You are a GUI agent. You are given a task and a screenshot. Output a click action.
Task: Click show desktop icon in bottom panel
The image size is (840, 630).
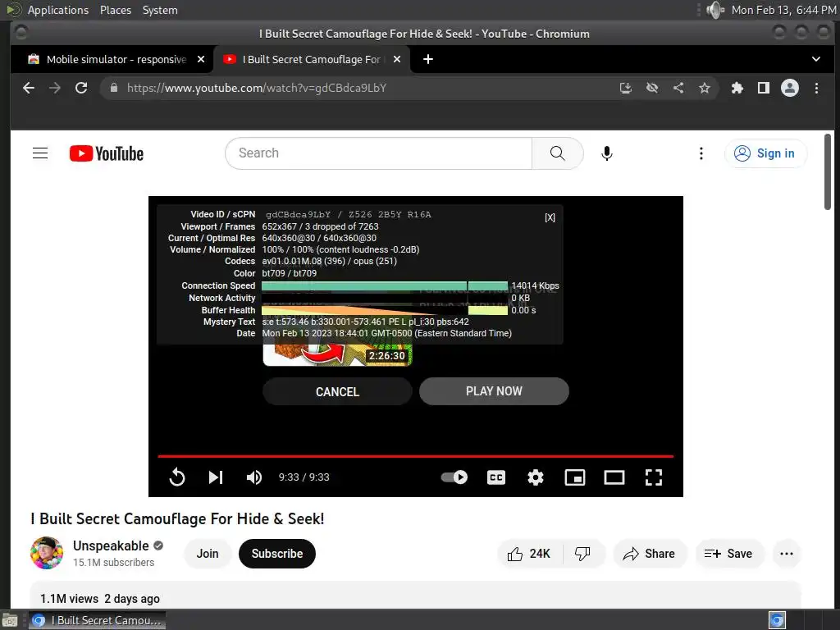(10, 620)
